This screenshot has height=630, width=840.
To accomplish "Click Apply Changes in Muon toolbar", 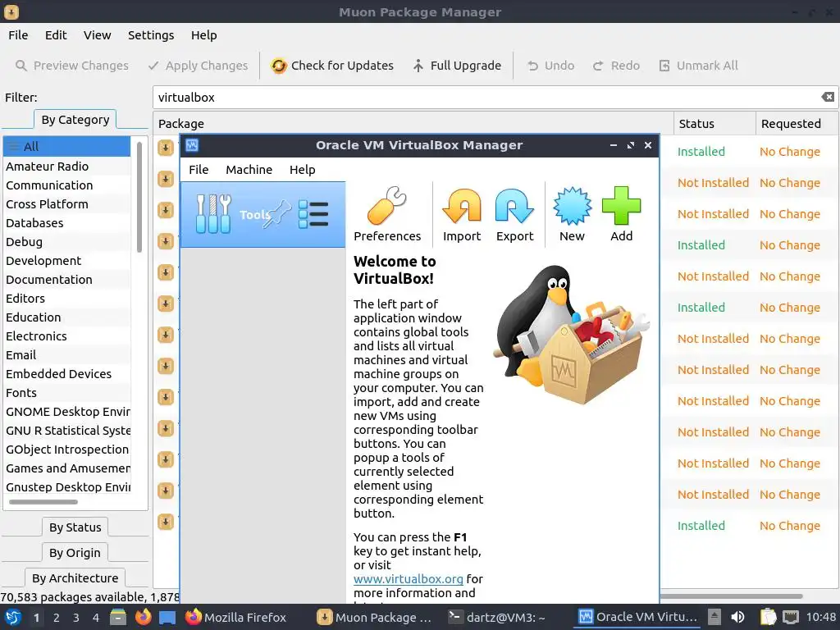I will (198, 66).
